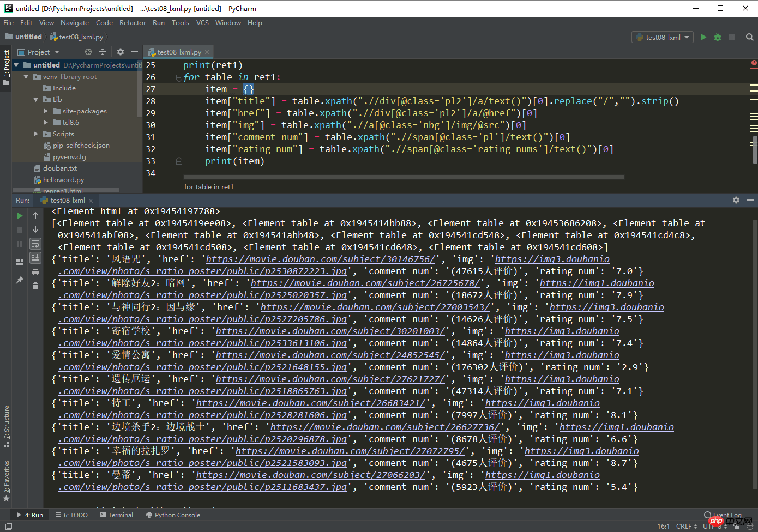The width and height of the screenshot is (758, 532).
Task: Open the Structure side tool window
Action: (x=6, y=426)
